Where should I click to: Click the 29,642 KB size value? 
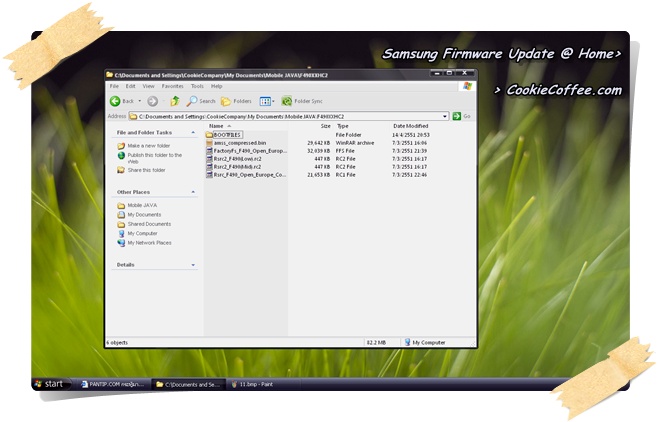click(318, 143)
